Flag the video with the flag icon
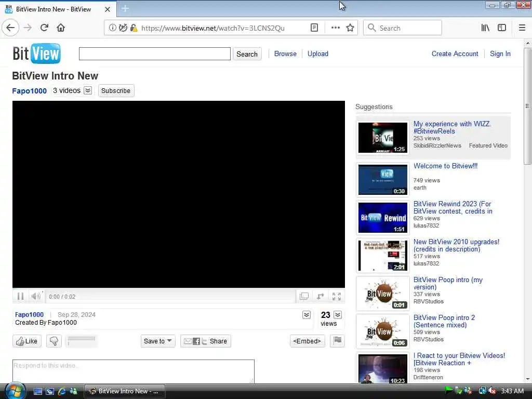Viewport: 532px width, 399px height. 337,341
